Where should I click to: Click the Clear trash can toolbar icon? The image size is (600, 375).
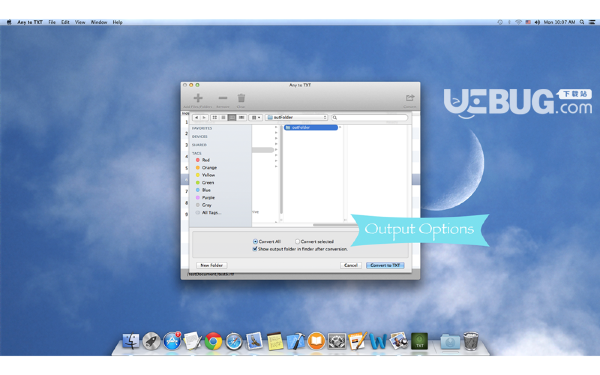[x=241, y=98]
